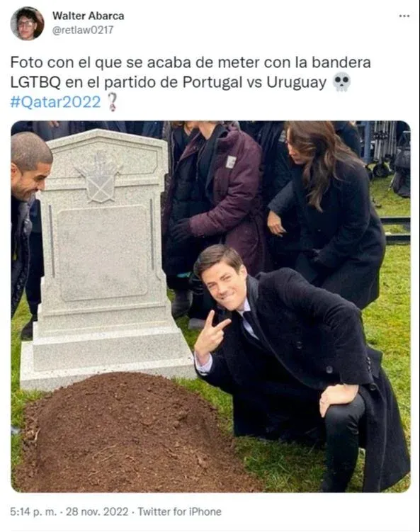Image resolution: width=420 pixels, height=532 pixels.
Task: Open the Walter Abarca display name
Action: click(x=89, y=16)
